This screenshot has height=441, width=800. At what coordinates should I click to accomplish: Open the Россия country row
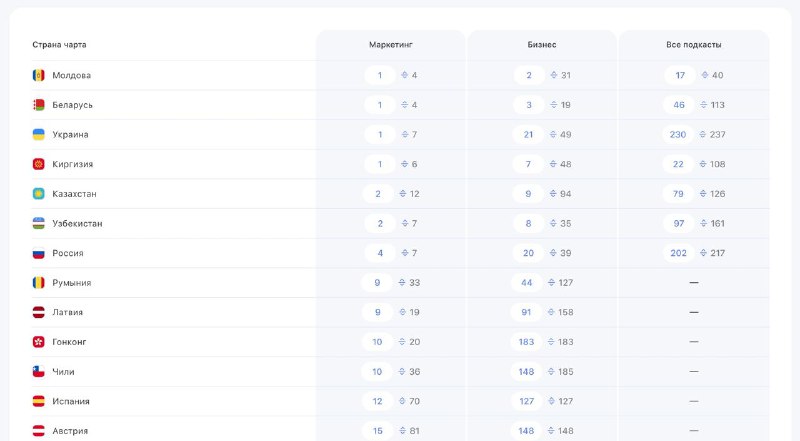point(401,253)
